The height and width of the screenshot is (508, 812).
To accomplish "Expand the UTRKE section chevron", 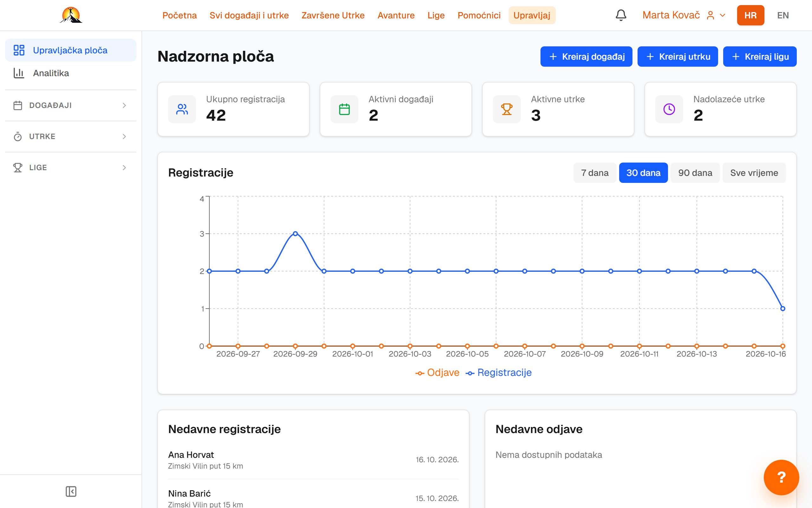I will click(124, 137).
